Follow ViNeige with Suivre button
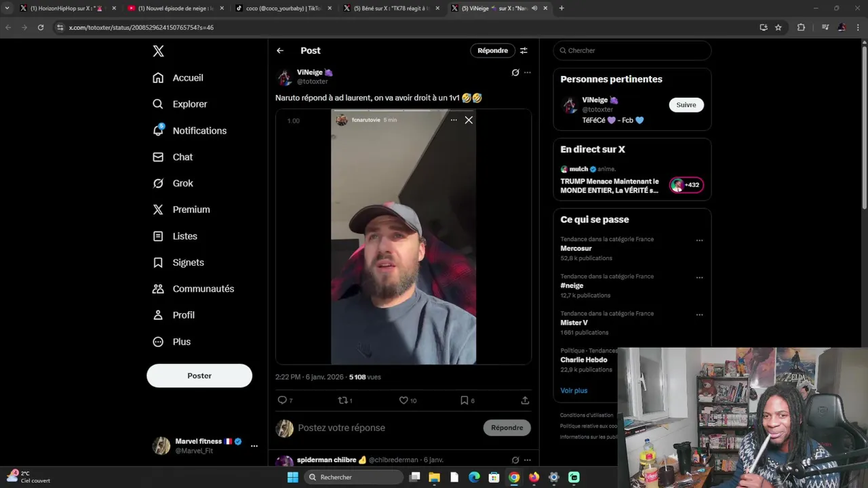Image resolution: width=868 pixels, height=488 pixels. coord(686,105)
